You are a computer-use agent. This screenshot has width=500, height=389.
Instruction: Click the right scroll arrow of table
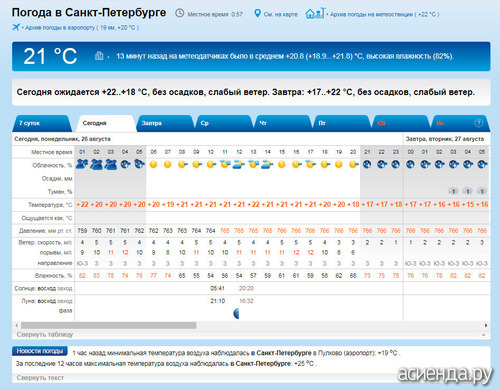click(486, 325)
